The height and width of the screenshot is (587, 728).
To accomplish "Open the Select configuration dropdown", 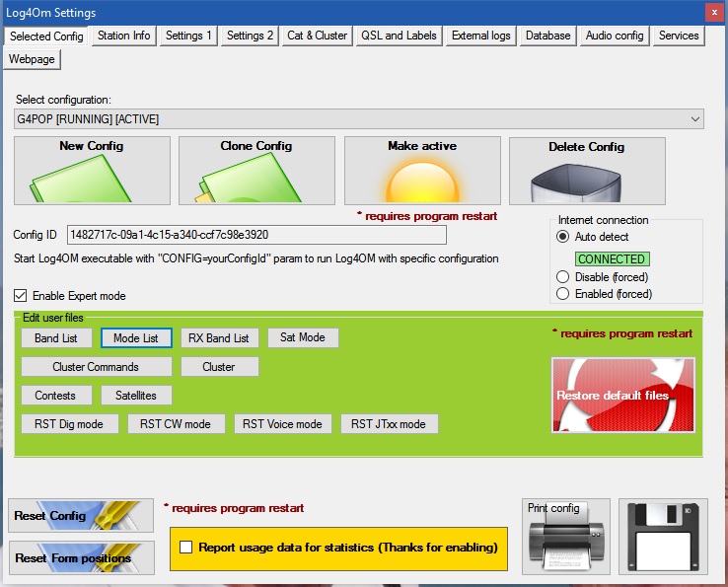I will [x=359, y=119].
